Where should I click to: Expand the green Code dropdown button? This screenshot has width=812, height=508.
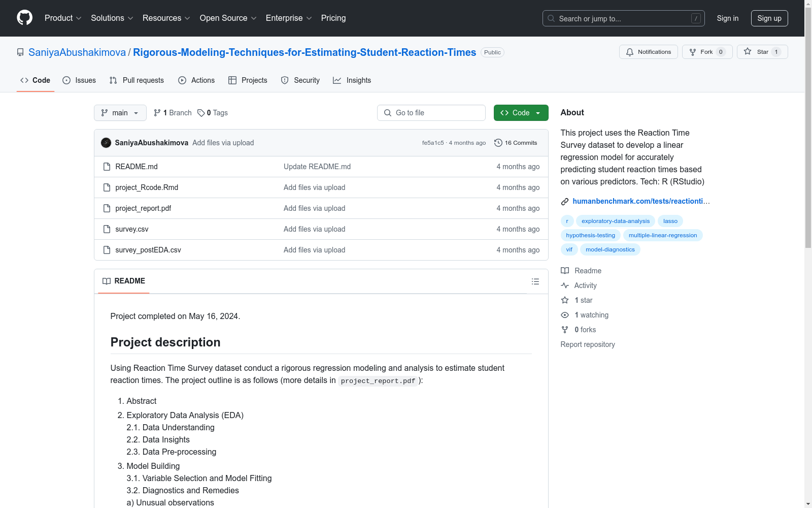521,113
